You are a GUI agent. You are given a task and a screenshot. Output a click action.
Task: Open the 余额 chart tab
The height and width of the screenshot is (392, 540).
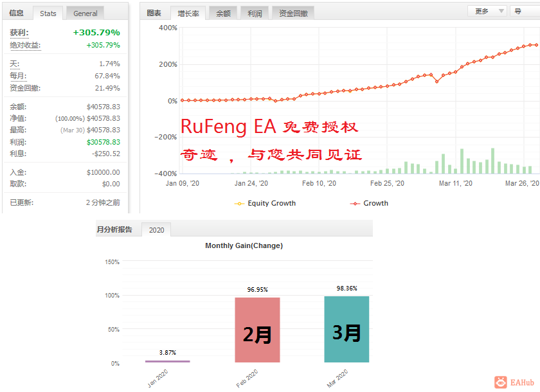223,13
